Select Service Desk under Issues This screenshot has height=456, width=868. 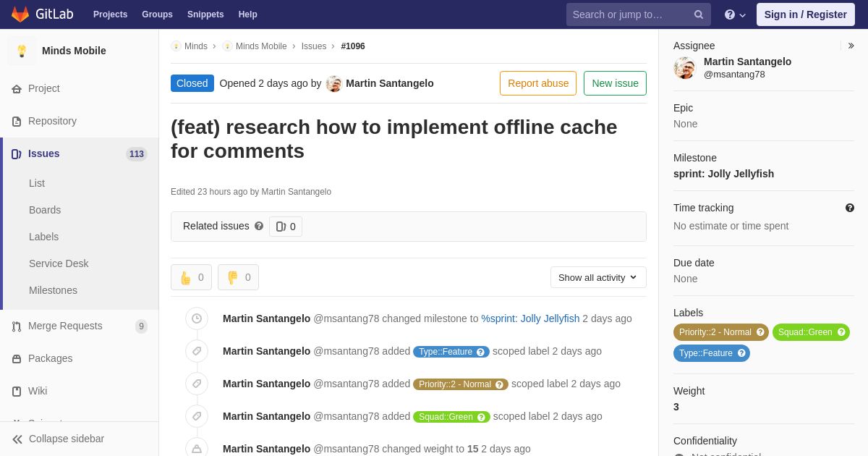point(59,263)
